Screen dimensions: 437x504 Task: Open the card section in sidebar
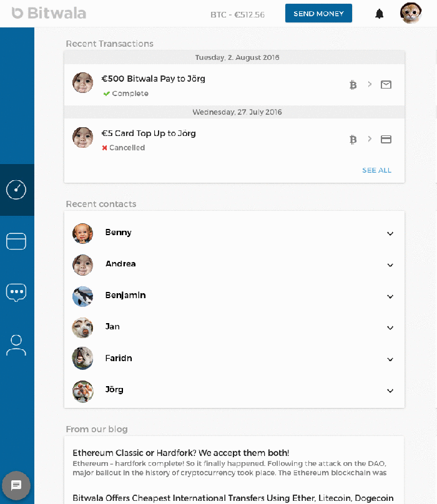pos(16,241)
